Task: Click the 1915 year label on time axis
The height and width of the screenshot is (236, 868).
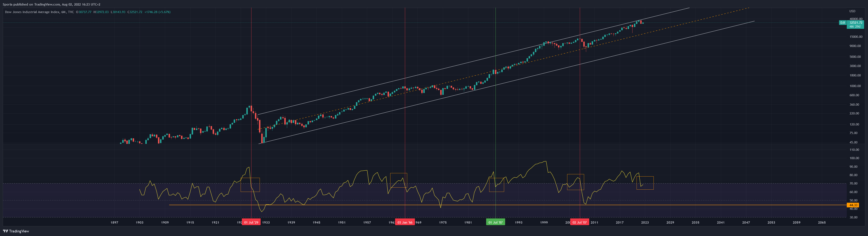Action: 190,223
